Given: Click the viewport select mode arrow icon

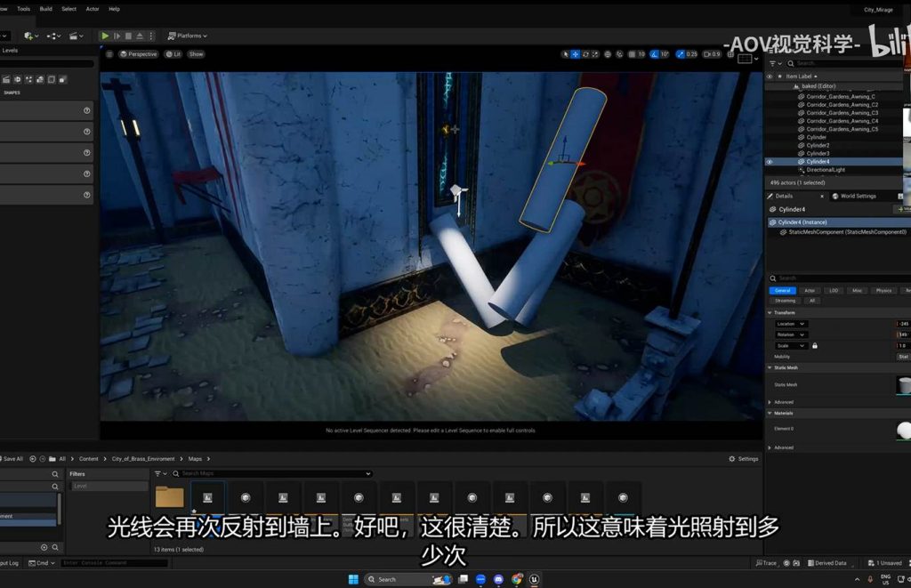Looking at the screenshot, I should coord(565,54).
